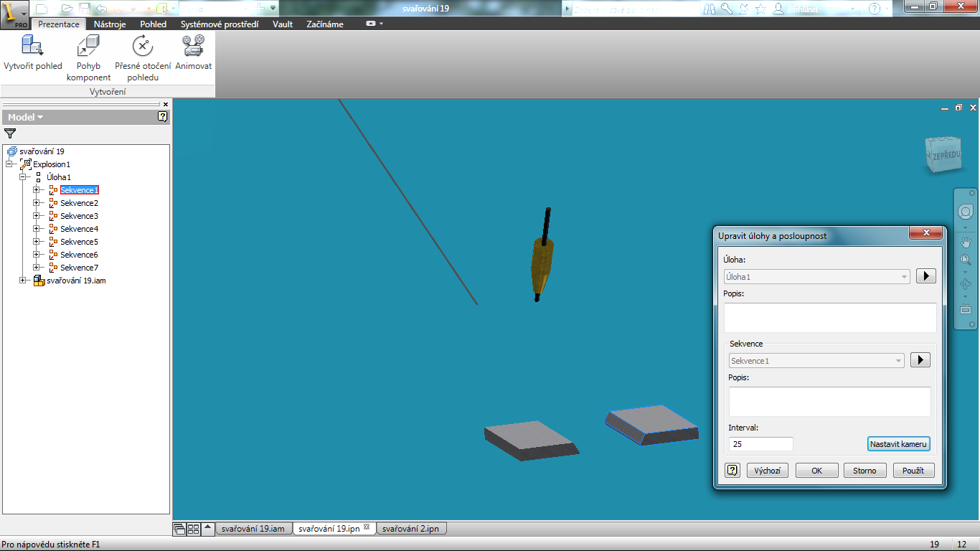This screenshot has height=551, width=980.
Task: Expand the svařování 19.iam tree node
Action: pos(22,281)
